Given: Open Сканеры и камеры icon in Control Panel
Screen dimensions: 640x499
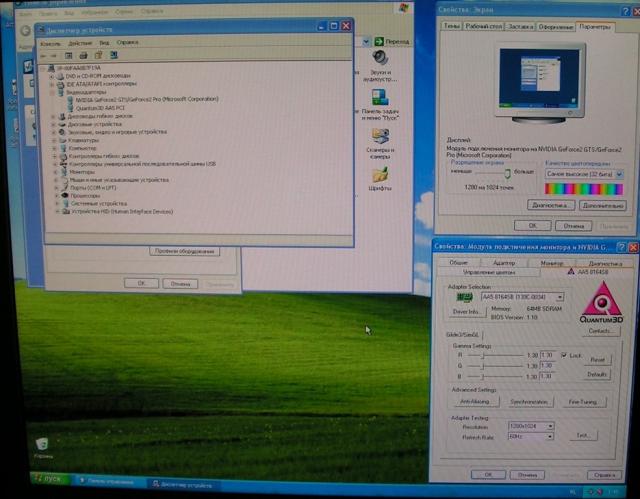Looking at the screenshot, I should click(380, 137).
